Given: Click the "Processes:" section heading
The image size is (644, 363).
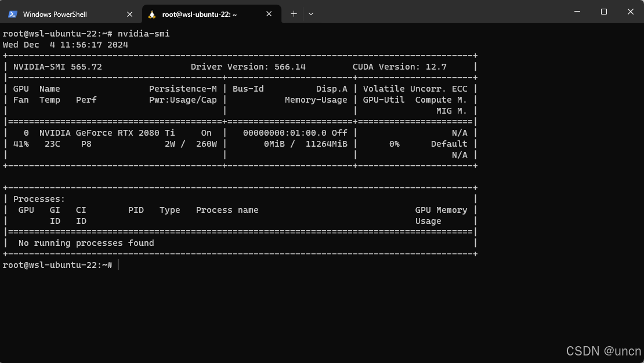Looking at the screenshot, I should (39, 199).
